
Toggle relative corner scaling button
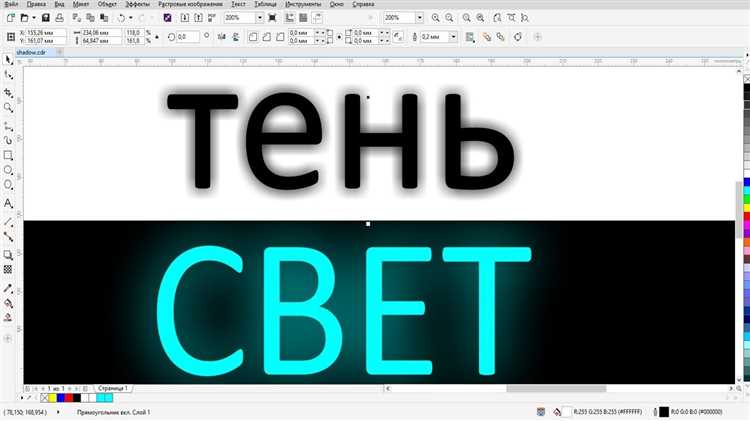click(398, 37)
